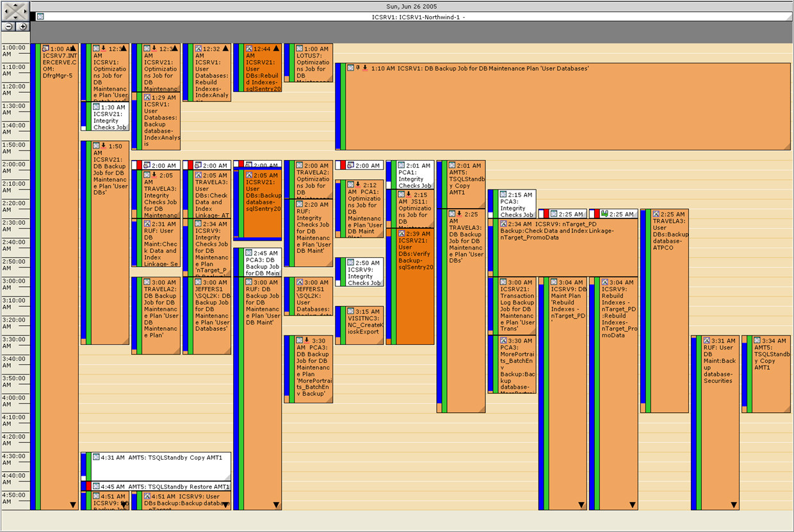
Task: Click the job icon on 3:15 AM VISITNC3 event
Action: 351,311
